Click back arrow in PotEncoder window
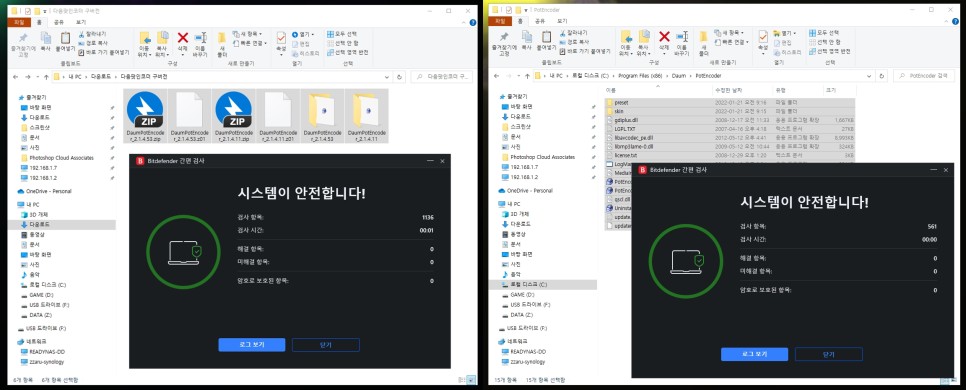 (496, 76)
